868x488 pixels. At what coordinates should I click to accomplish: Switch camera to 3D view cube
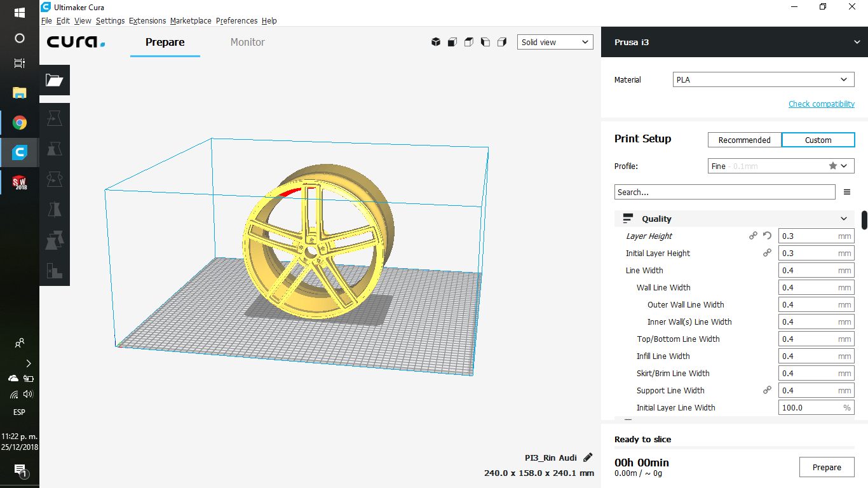[x=436, y=42]
